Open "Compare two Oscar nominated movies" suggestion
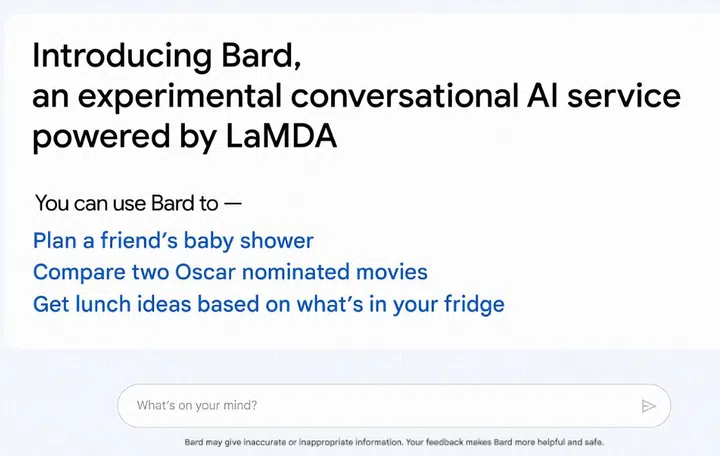 click(230, 272)
